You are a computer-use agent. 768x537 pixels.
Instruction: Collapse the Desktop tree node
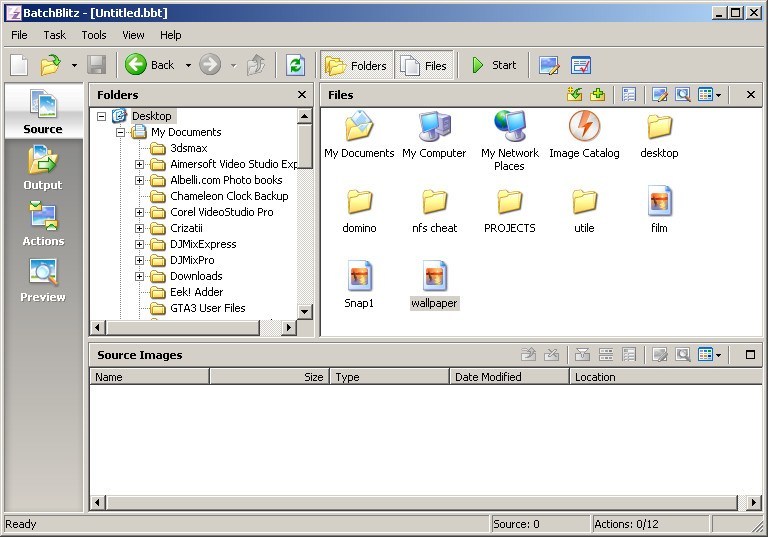[x=102, y=116]
